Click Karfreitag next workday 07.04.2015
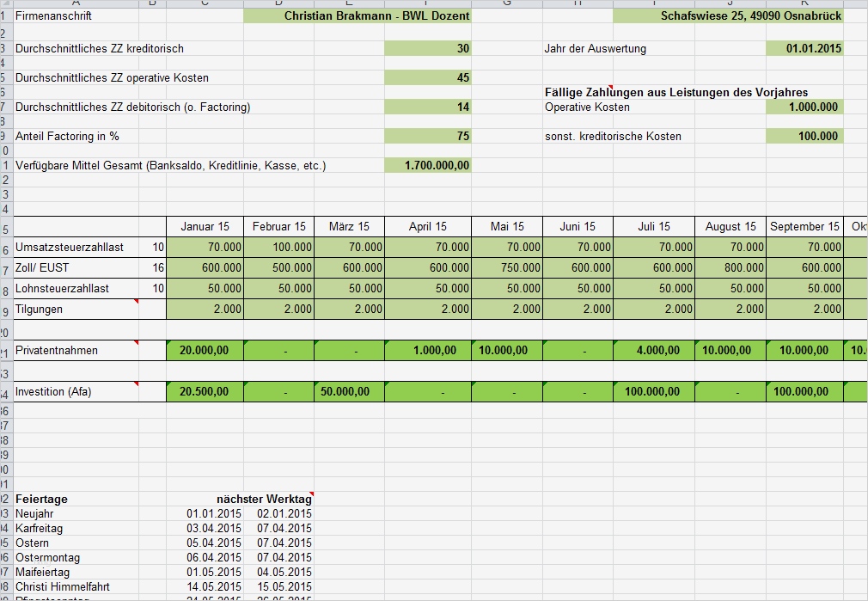Screen dimensions: 868x601 pyautogui.click(x=279, y=528)
